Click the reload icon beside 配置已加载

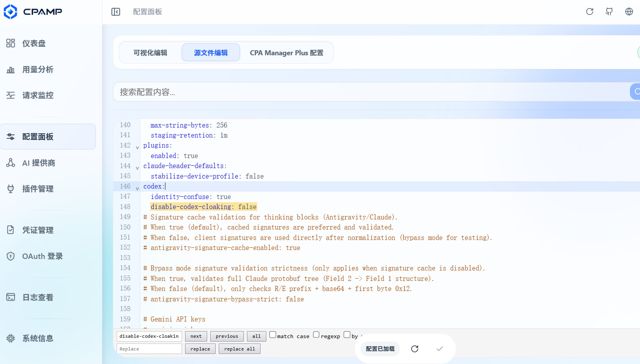[x=415, y=349]
